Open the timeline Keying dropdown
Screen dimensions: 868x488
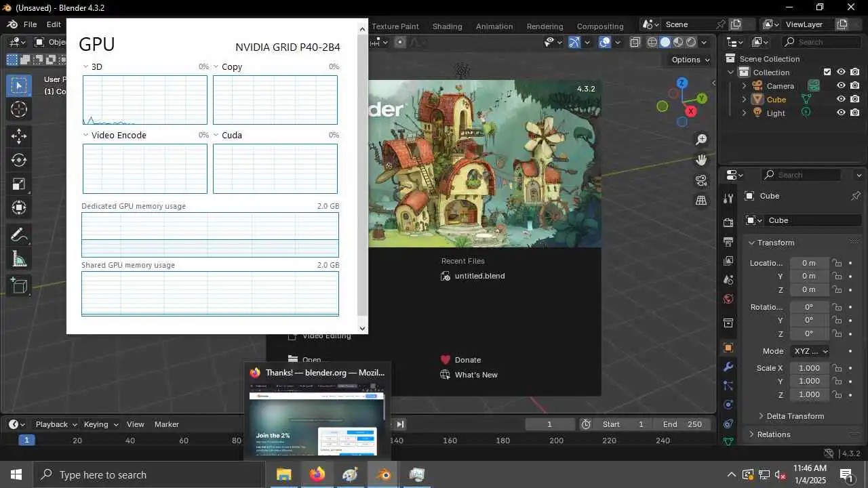[x=100, y=424]
